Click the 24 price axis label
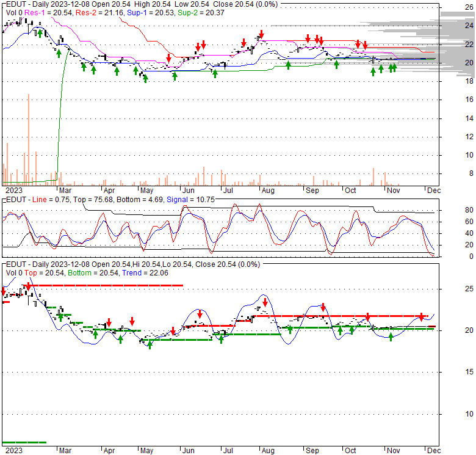The width and height of the screenshot is (476, 455). pyautogui.click(x=469, y=26)
